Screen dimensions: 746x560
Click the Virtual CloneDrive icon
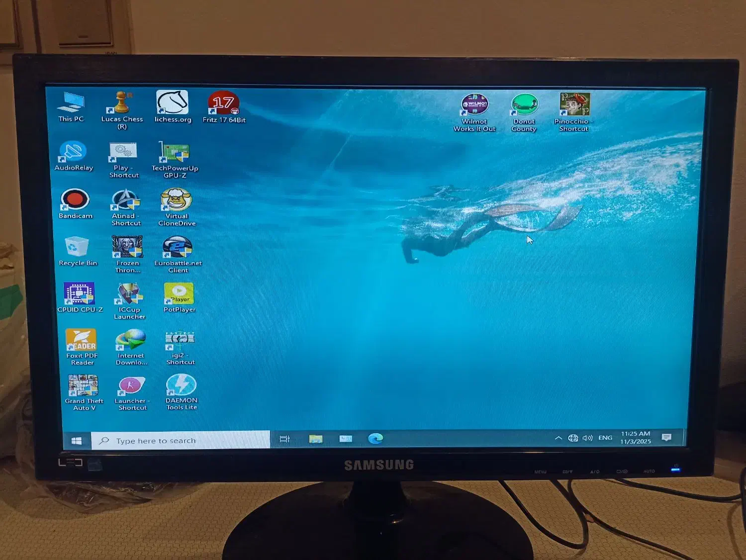tap(177, 200)
